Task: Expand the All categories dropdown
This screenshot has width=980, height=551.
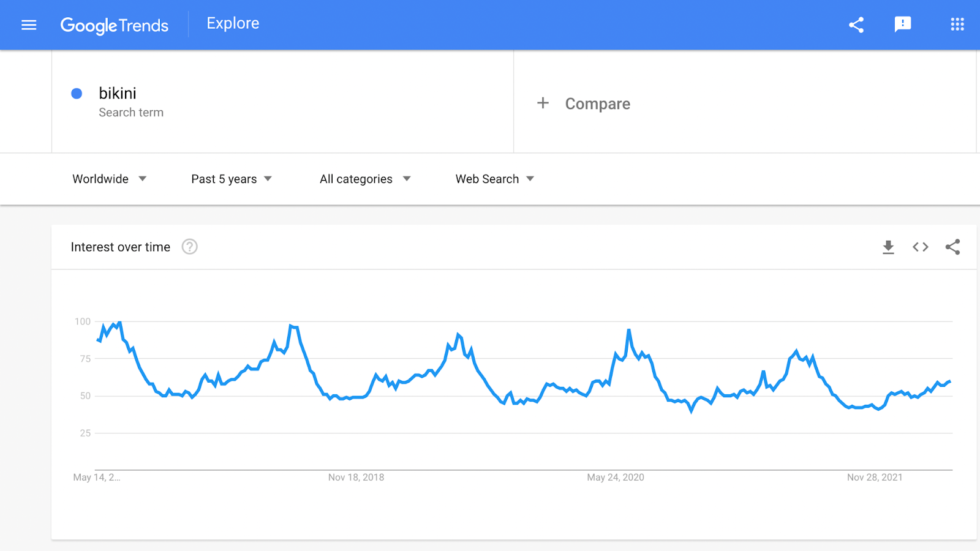Action: [364, 179]
